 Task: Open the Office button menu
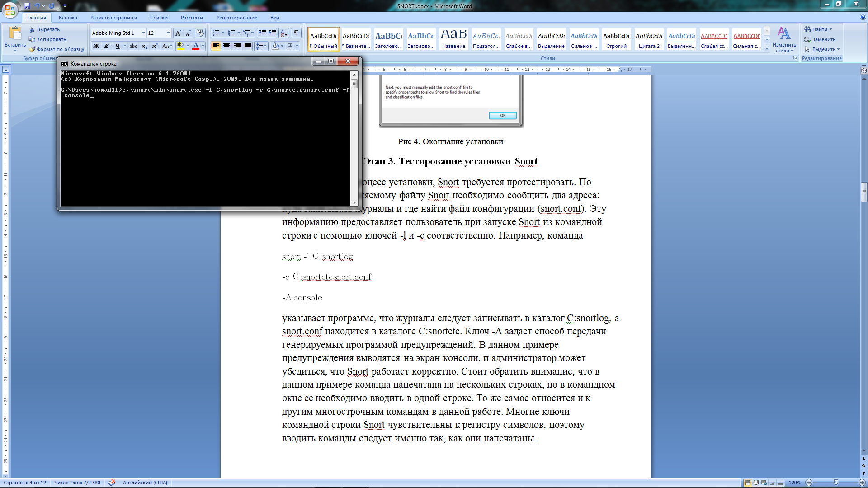(10, 9)
